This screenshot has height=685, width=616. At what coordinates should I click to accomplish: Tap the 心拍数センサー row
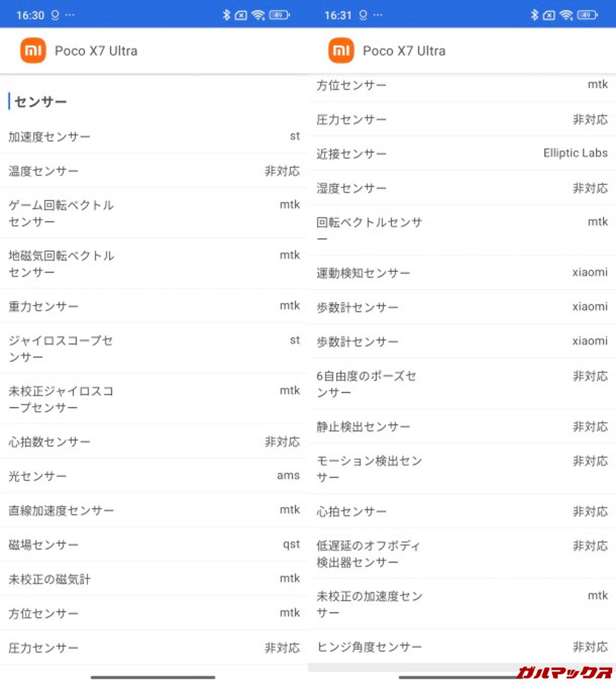click(x=154, y=441)
